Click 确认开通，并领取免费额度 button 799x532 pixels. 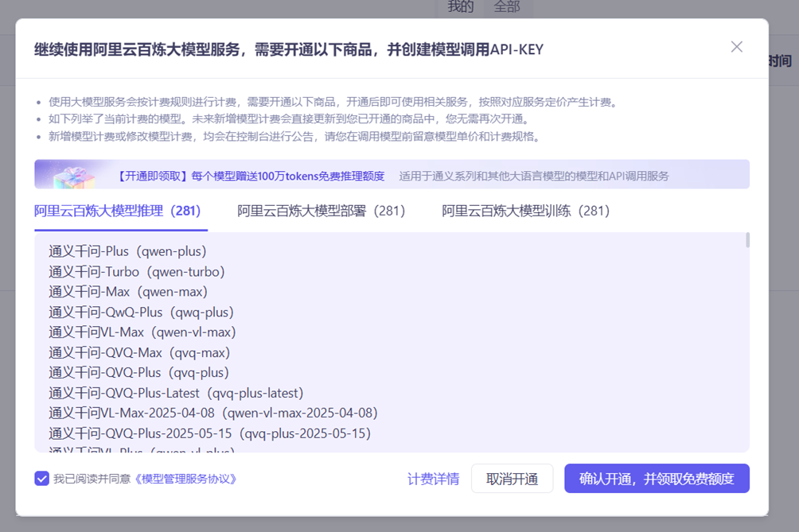(x=657, y=479)
